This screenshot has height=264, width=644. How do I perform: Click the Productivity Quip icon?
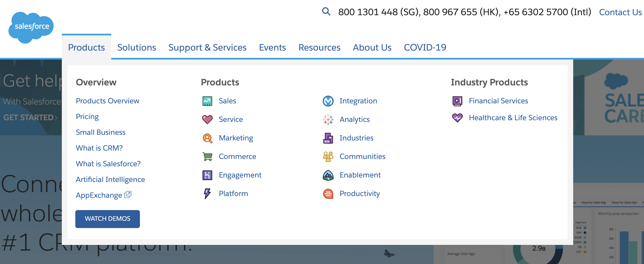(x=328, y=194)
